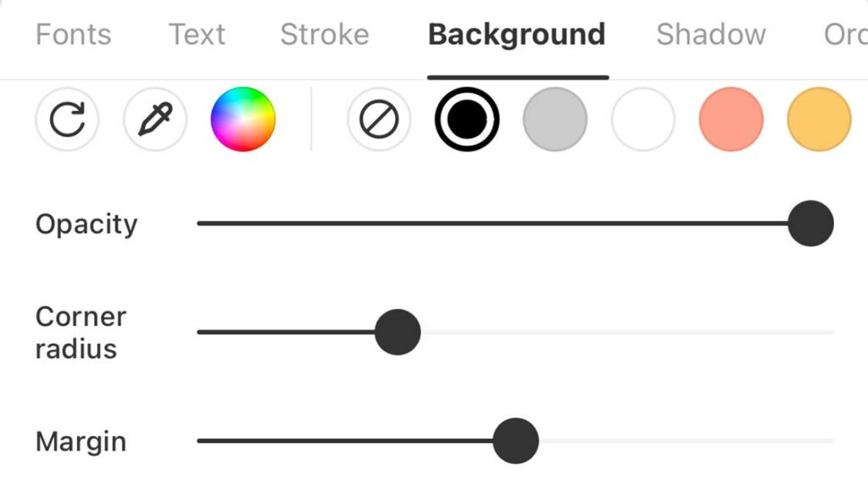Pick the gray background color swatch
The image size is (868, 488).
click(555, 119)
